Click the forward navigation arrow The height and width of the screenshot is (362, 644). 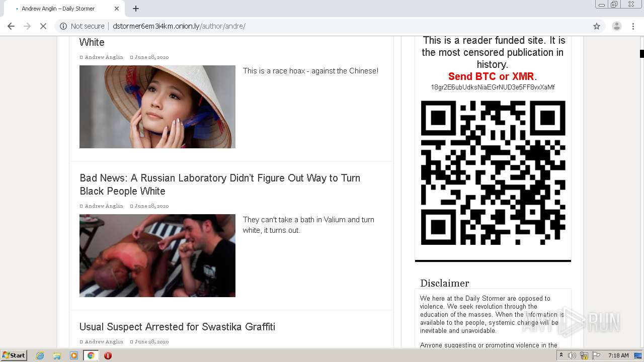click(27, 26)
